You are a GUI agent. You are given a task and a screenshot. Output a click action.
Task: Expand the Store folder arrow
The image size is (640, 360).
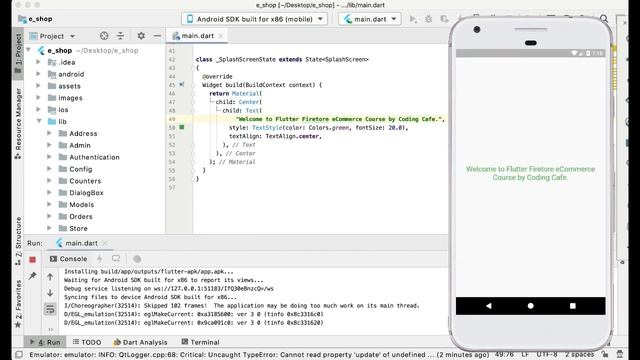pos(49,228)
